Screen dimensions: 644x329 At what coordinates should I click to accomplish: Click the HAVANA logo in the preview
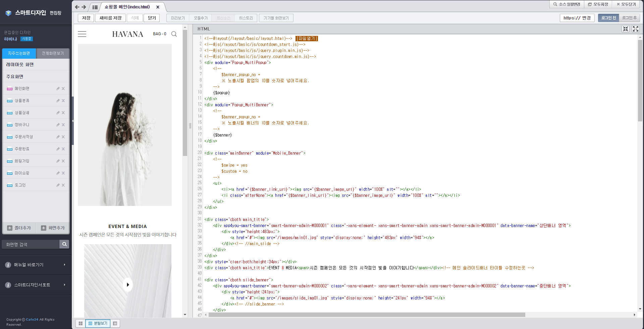[x=127, y=34]
